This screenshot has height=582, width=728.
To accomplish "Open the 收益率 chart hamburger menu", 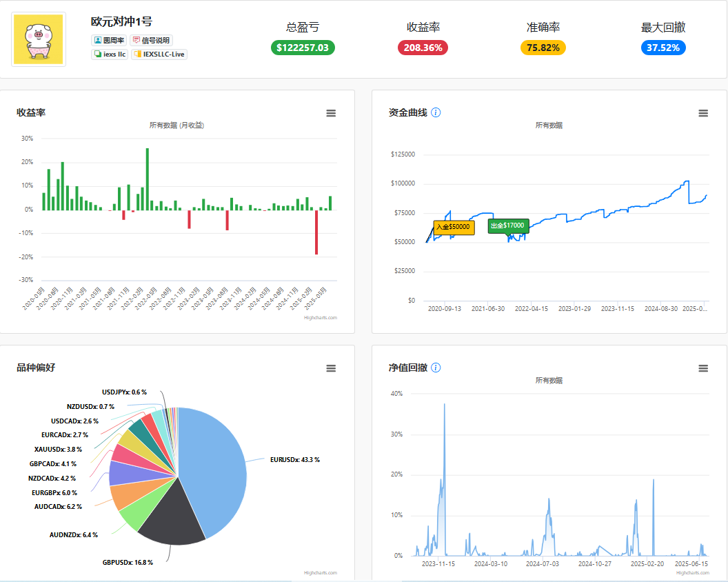I will point(331,113).
